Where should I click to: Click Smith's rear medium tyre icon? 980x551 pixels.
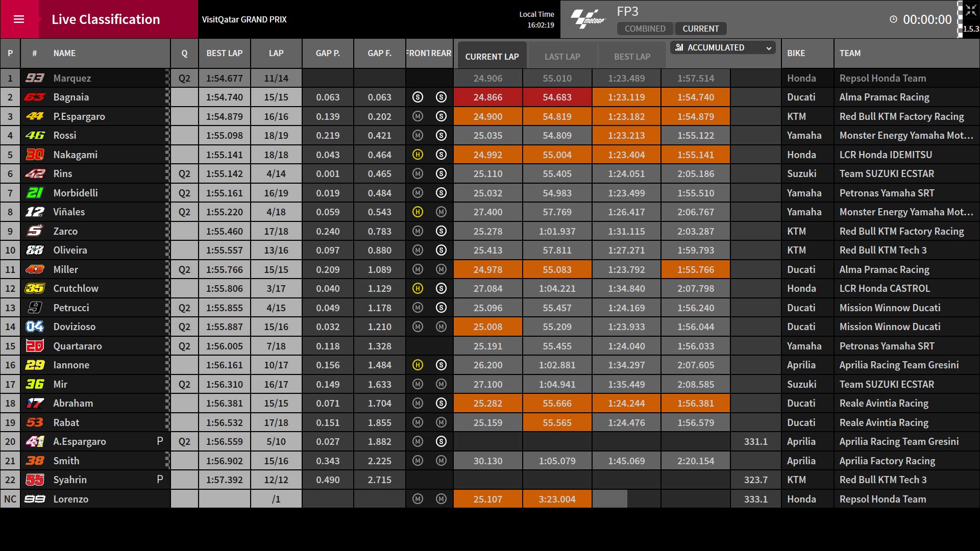tap(442, 461)
